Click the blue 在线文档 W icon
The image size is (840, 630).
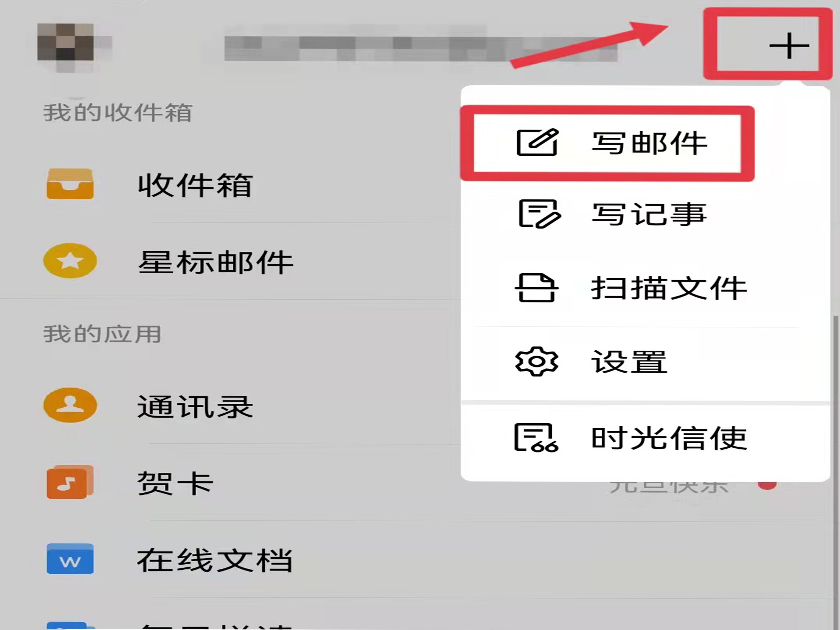point(70,559)
